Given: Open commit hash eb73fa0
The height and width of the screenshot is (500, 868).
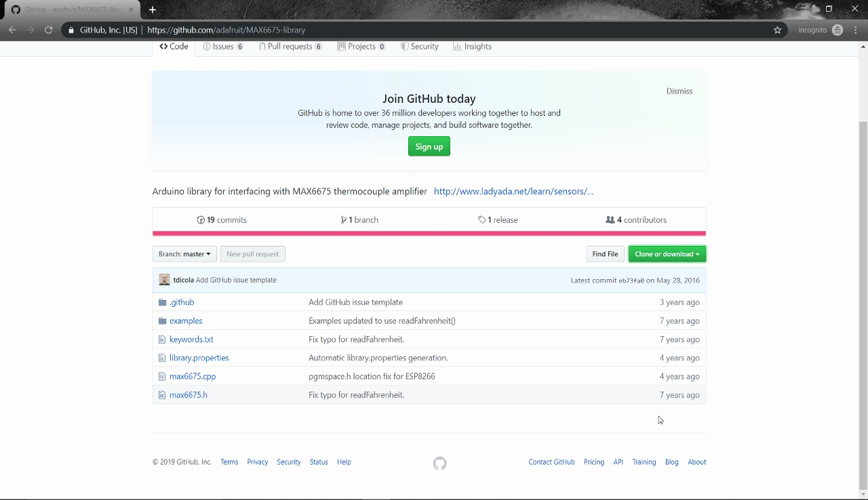Looking at the screenshot, I should click(631, 280).
